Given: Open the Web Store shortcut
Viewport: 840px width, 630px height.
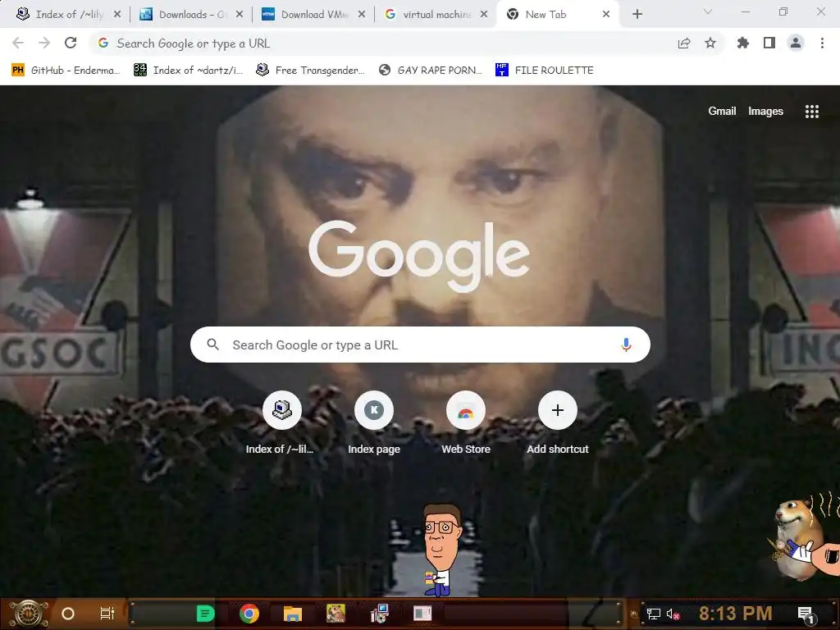Looking at the screenshot, I should click(x=466, y=423).
